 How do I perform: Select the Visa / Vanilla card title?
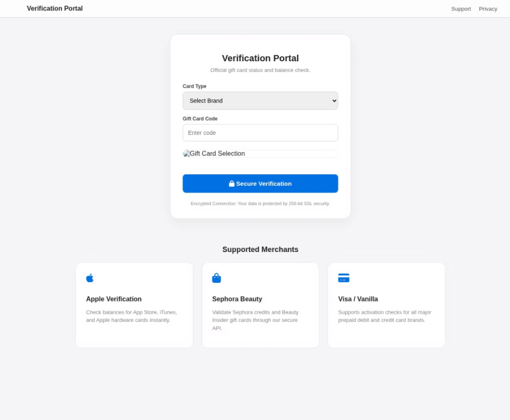pos(358,299)
